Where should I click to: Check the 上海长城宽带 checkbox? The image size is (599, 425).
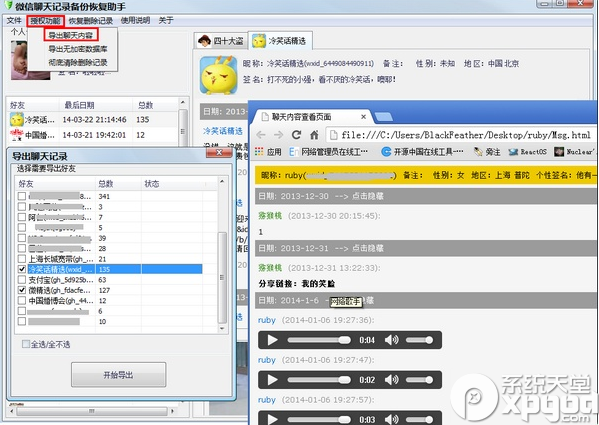pos(22,259)
